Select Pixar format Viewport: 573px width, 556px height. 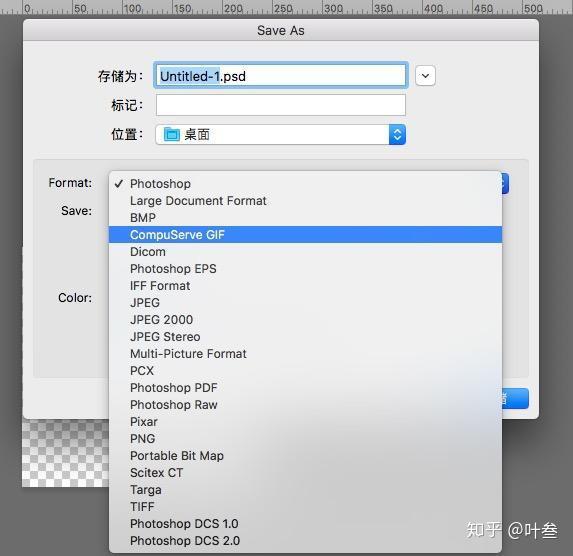305,421
